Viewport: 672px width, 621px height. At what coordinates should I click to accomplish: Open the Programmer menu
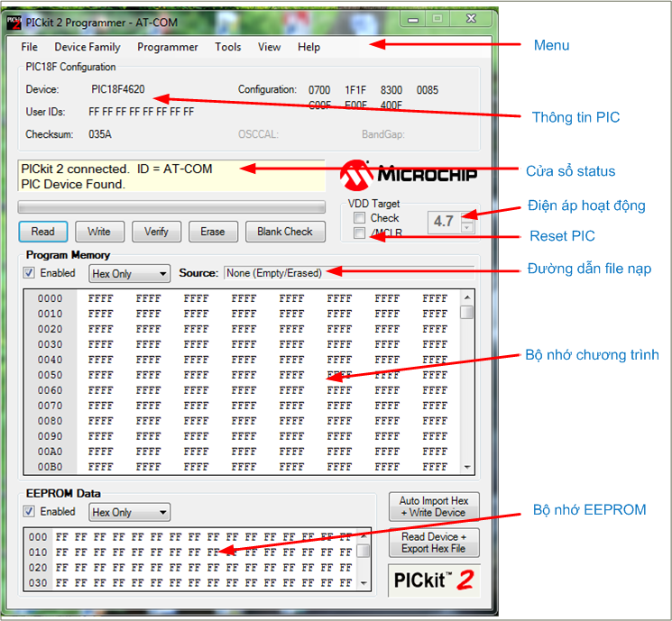(168, 47)
